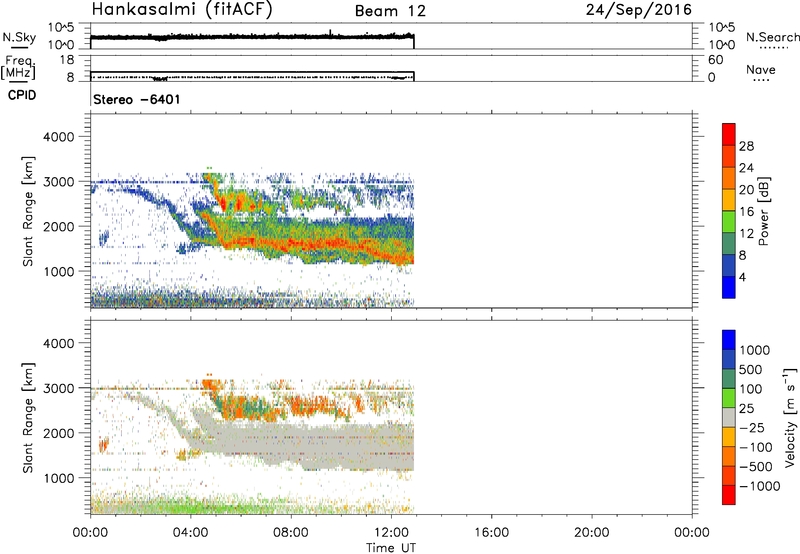Click the 4000 tick of power panel
The height and width of the screenshot is (554, 800).
[x=59, y=137]
